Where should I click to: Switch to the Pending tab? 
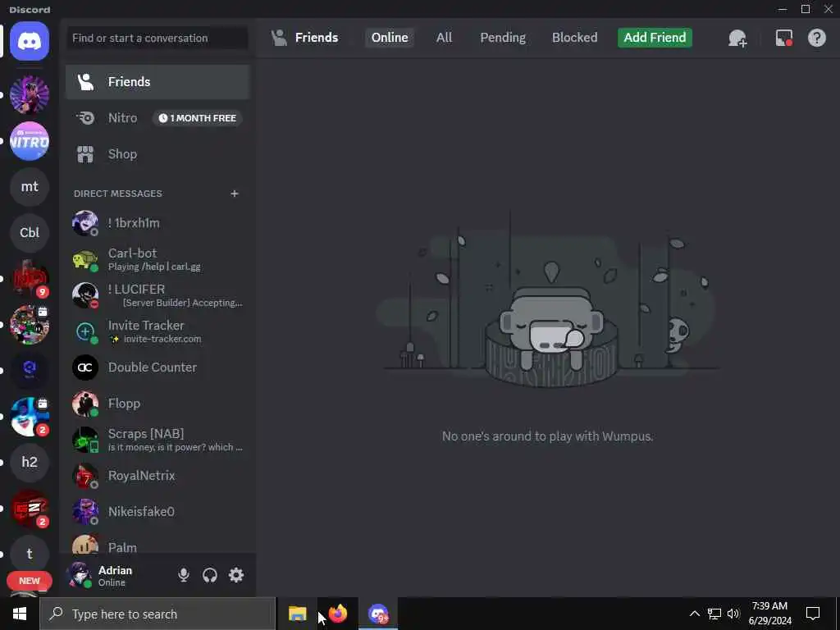[503, 38]
